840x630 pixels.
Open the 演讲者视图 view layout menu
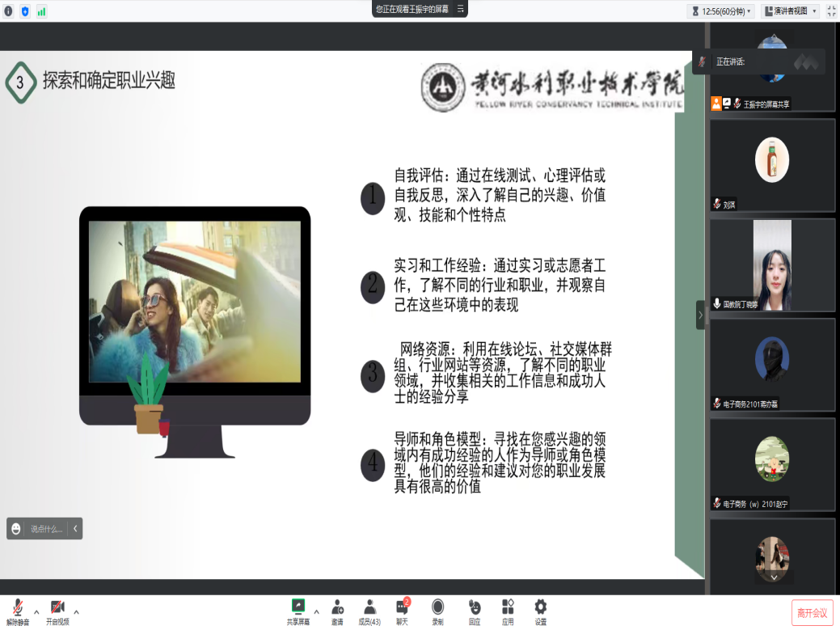tap(790, 11)
